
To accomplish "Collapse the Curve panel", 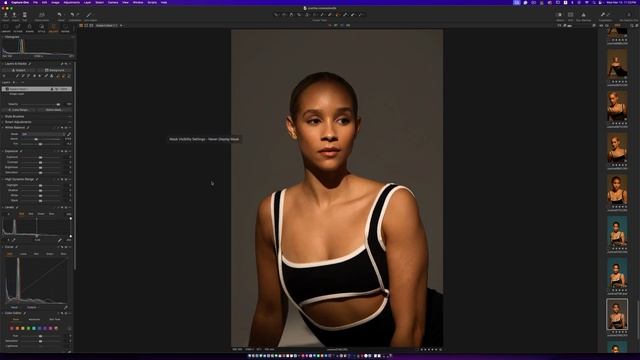I will click(x=2, y=247).
